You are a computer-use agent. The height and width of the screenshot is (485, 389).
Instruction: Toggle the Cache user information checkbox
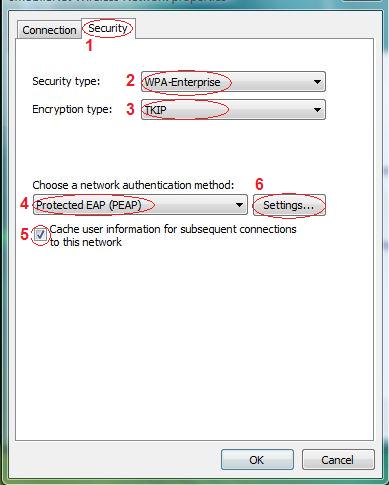click(x=41, y=235)
